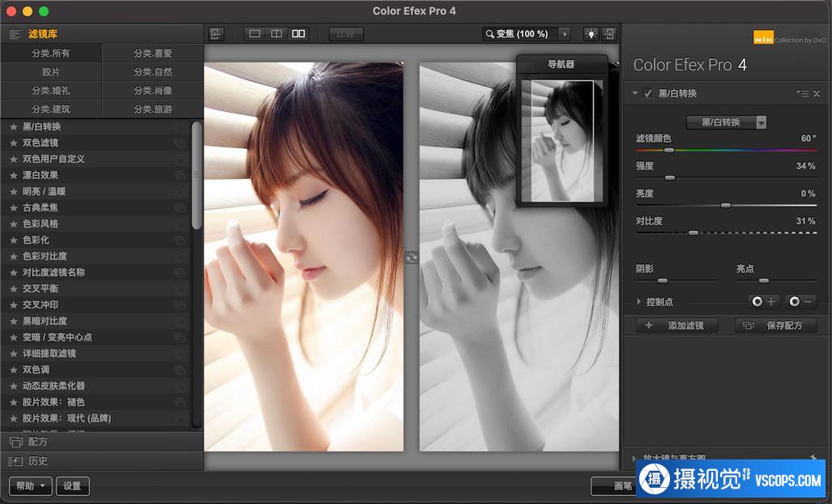
Task: Click the preset icon for 双色滤镜 row
Action: 180,143
